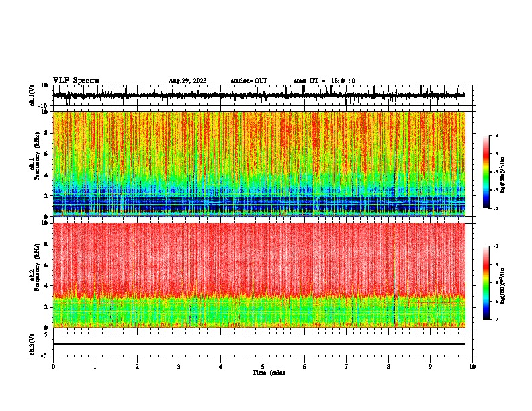This screenshot has height=411, width=532.
Task: Select the "Aug.29, 2023" date label
Action: click(187, 81)
